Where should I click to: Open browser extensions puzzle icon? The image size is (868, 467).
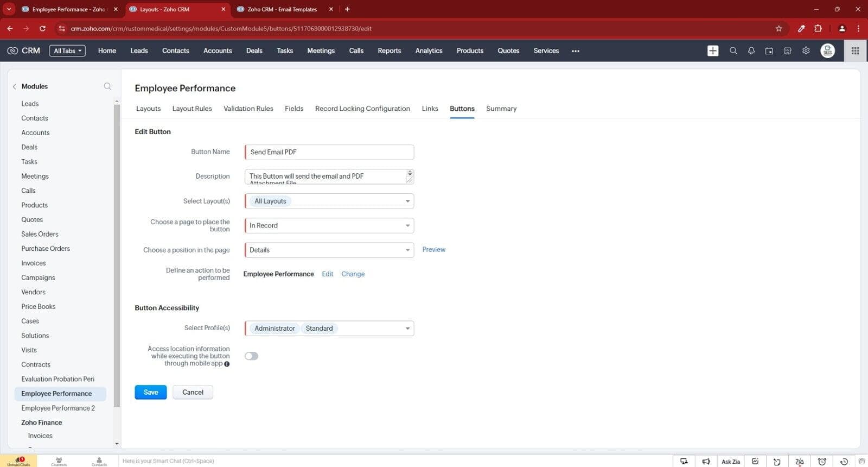coord(818,28)
